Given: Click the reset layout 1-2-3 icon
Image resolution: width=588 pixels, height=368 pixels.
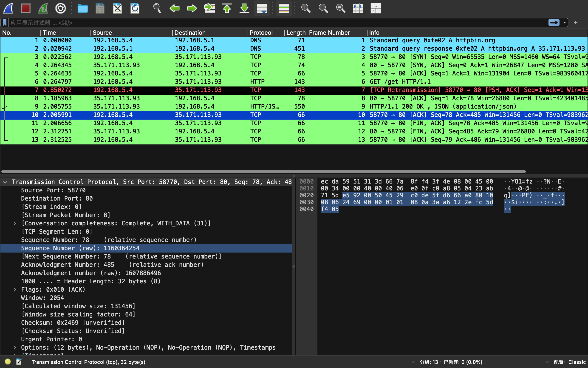Looking at the screenshot, I should click(376, 8).
